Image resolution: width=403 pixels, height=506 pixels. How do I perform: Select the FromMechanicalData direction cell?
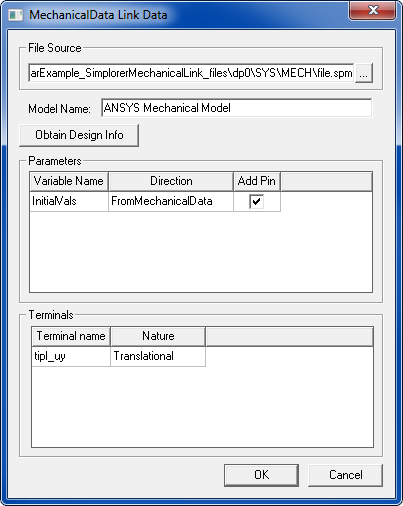pos(171,201)
